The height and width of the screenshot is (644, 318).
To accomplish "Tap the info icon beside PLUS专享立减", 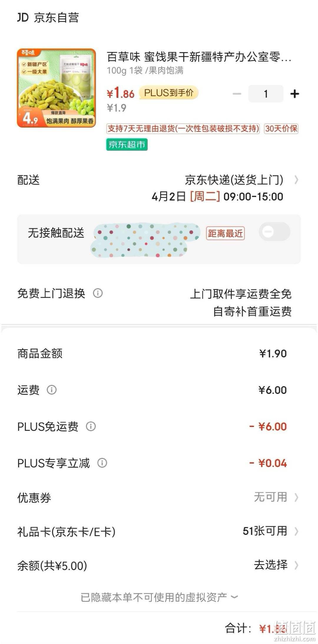I will coord(102,463).
